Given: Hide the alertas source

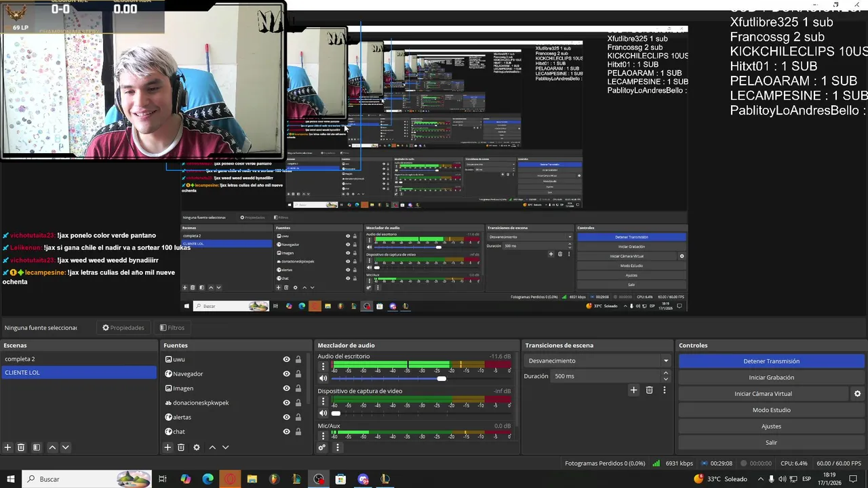Looking at the screenshot, I should (286, 418).
